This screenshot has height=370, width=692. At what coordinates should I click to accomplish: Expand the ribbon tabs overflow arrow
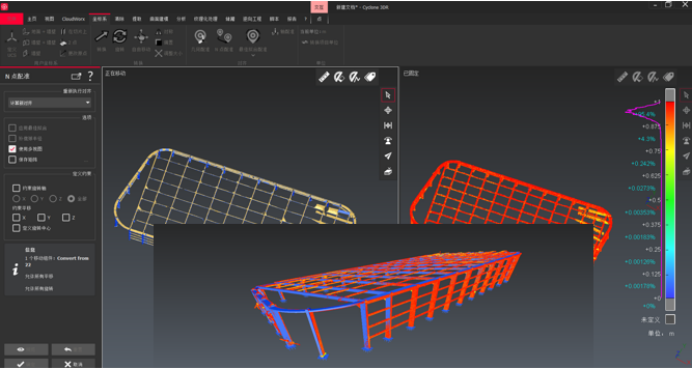tap(306, 19)
